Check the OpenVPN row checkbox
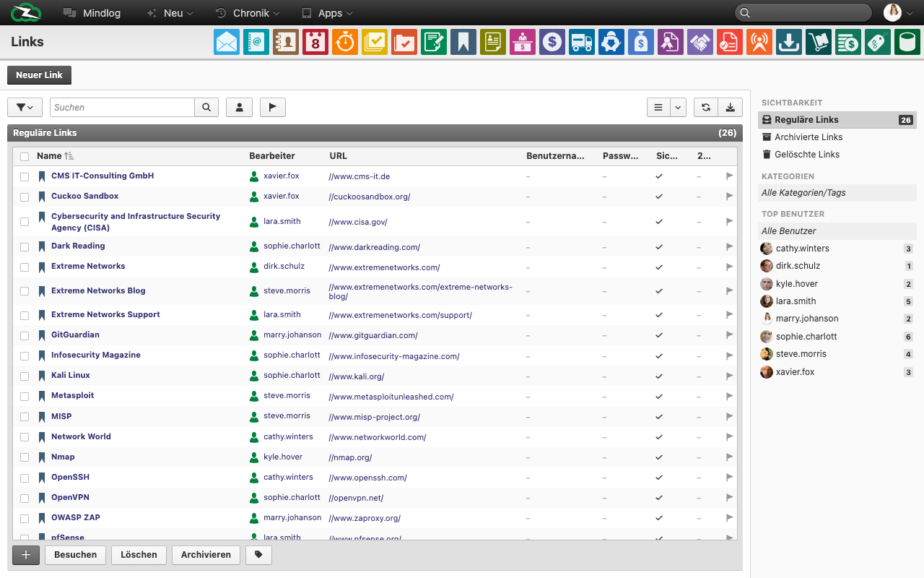The height and width of the screenshot is (578, 924). pyautogui.click(x=25, y=498)
